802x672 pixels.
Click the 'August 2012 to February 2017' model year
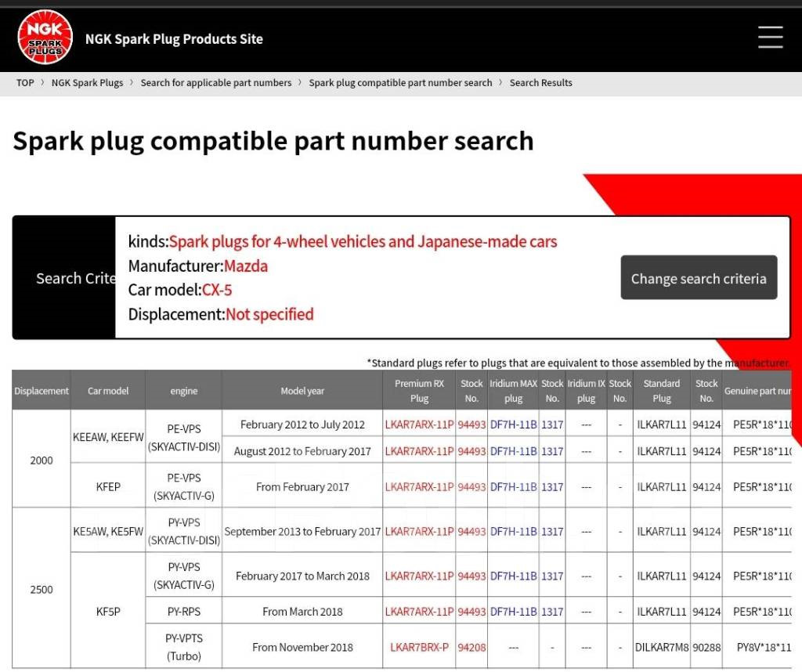point(302,451)
